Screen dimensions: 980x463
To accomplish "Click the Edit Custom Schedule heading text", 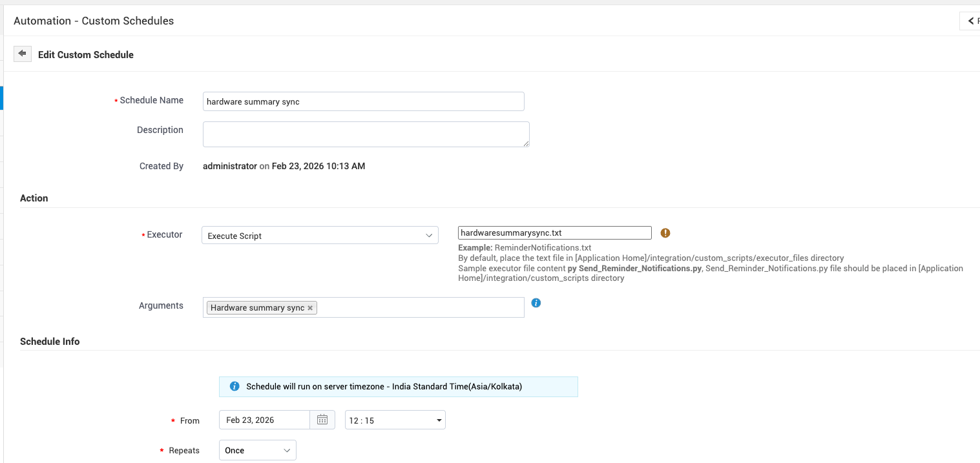I will [x=86, y=55].
